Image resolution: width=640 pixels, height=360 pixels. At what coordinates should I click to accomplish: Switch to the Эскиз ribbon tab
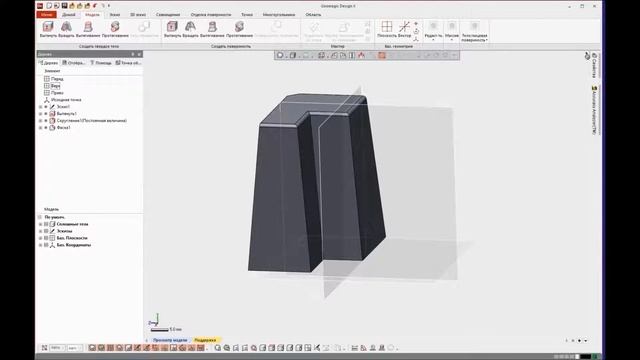[115, 15]
